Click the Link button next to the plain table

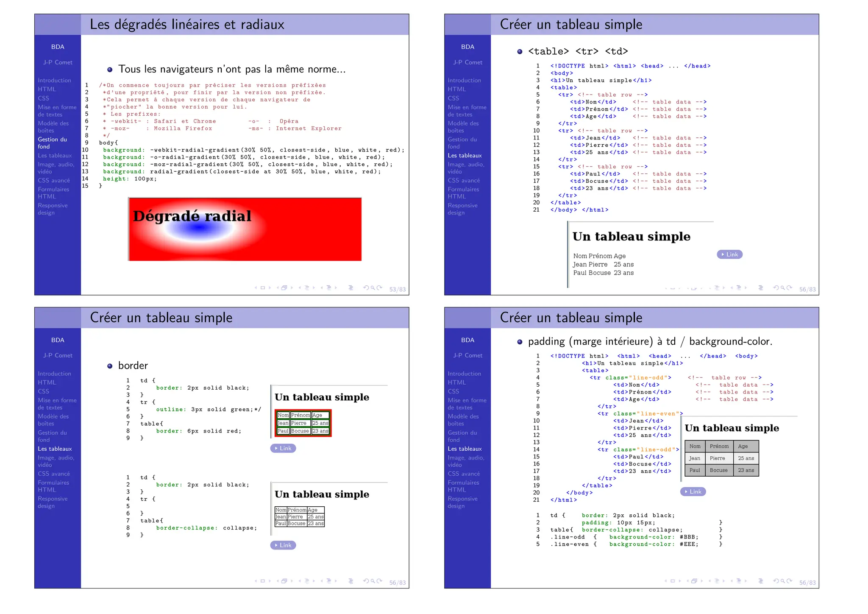pos(729,254)
